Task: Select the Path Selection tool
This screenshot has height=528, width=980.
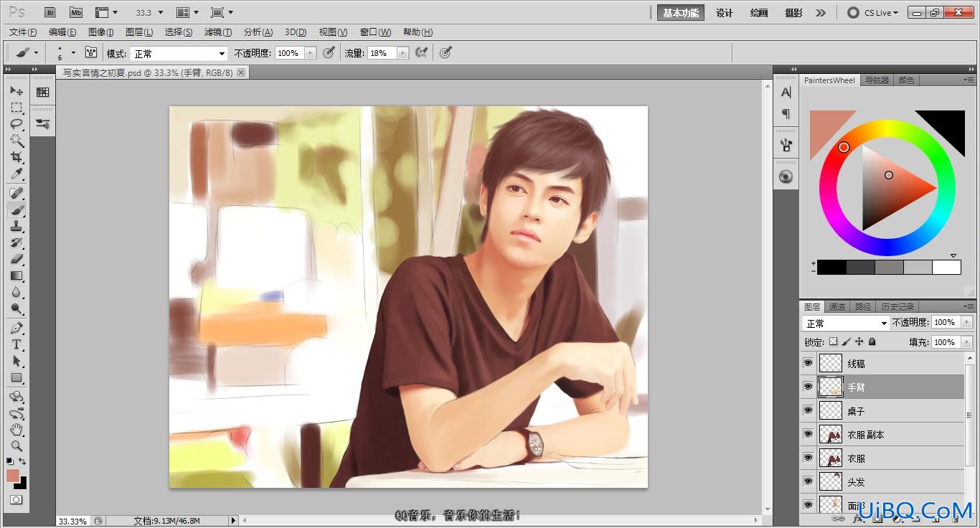Action: [17, 361]
